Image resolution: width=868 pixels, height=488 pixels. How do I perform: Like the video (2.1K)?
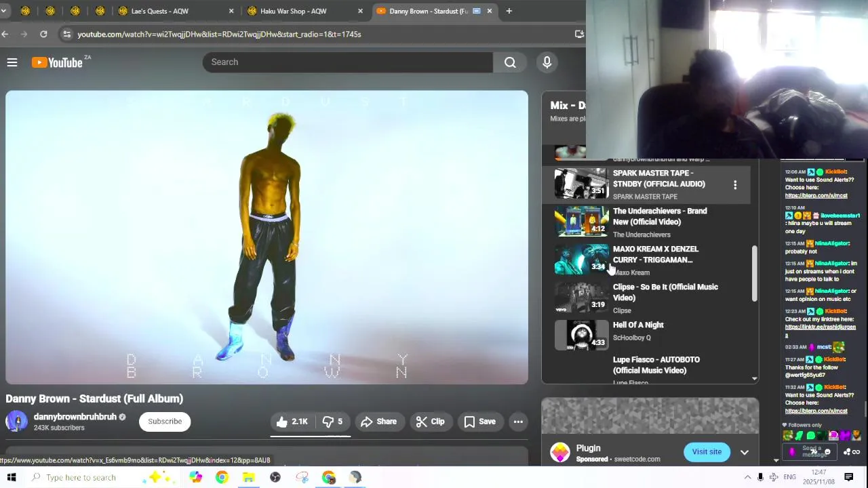292,422
